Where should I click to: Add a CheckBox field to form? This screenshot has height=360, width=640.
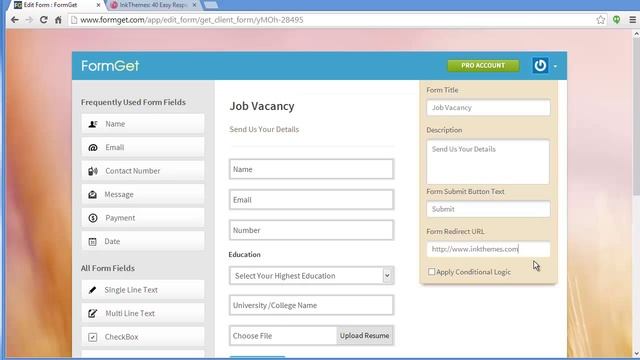coord(142,337)
